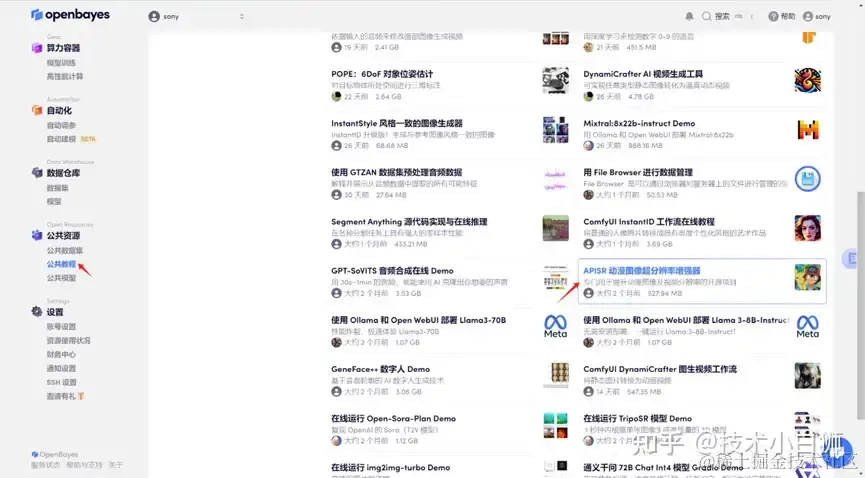
Task: Open ComfyUI DynamiCrafter 图生视频工作流 tutorial
Action: 660,369
